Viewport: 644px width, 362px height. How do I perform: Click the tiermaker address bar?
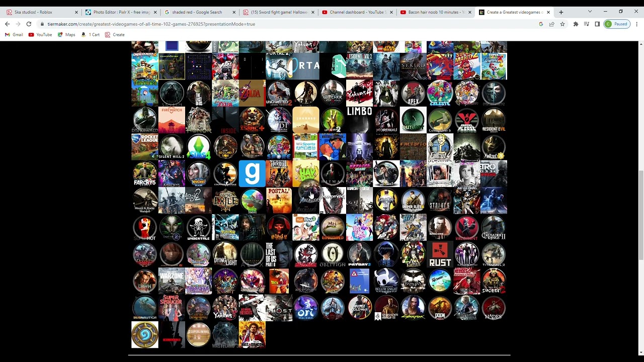click(287, 24)
